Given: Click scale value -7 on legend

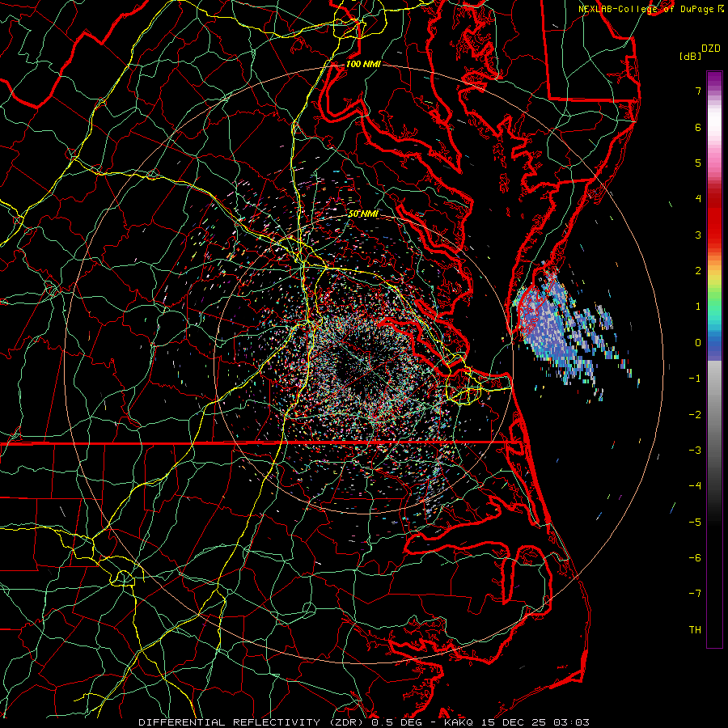Looking at the screenshot, I should [x=695, y=594].
